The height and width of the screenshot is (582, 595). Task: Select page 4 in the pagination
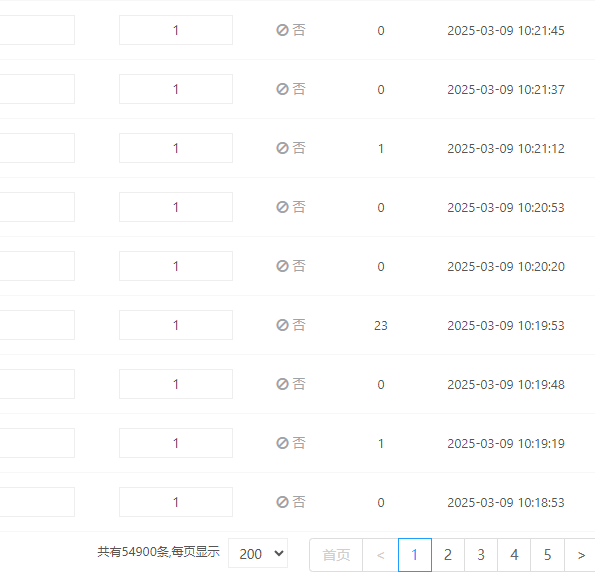pos(514,555)
